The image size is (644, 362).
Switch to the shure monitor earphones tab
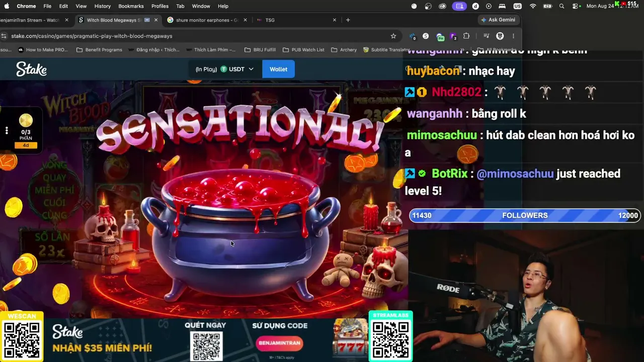tap(206, 20)
